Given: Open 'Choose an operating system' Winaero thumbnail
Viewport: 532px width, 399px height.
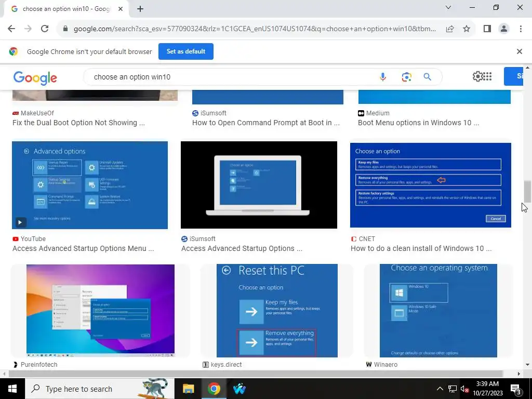Looking at the screenshot, I should coord(438,311).
